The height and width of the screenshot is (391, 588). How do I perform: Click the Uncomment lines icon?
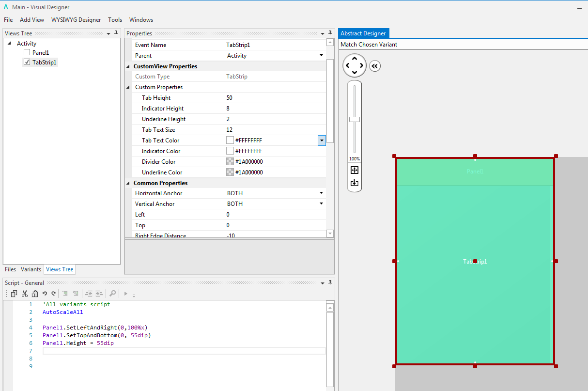tap(76, 293)
